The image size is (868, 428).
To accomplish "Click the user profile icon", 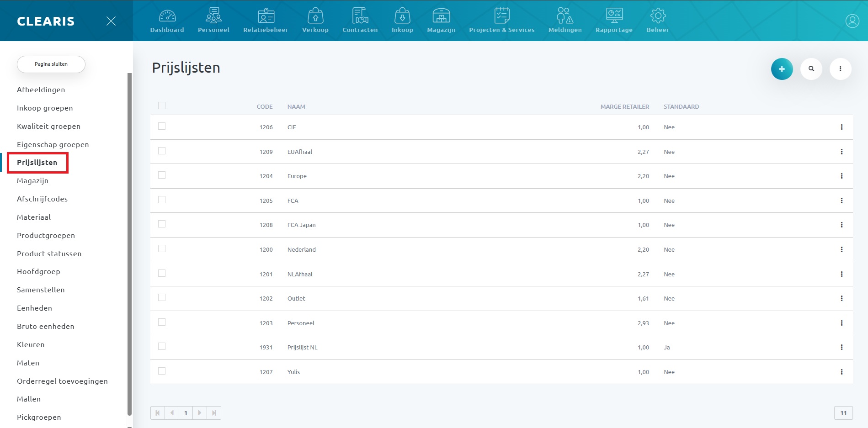I will pos(852,21).
